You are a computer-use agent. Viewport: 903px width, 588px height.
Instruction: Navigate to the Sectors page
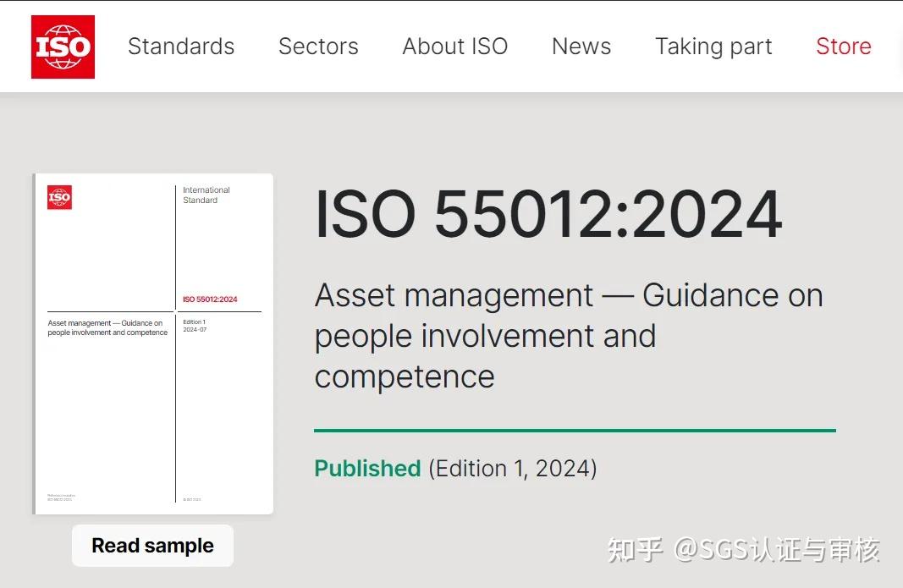(318, 47)
